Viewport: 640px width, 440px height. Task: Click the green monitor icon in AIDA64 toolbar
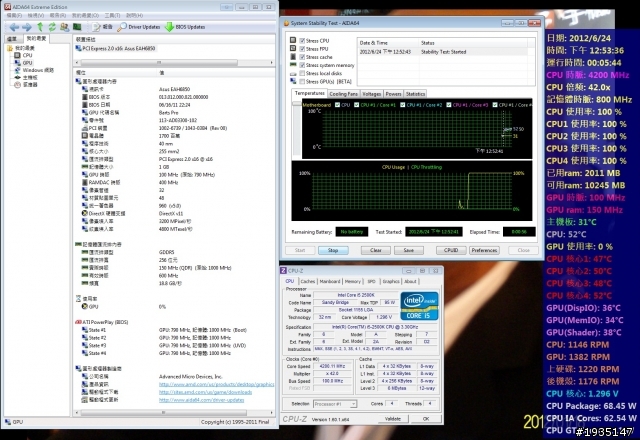click(77, 27)
